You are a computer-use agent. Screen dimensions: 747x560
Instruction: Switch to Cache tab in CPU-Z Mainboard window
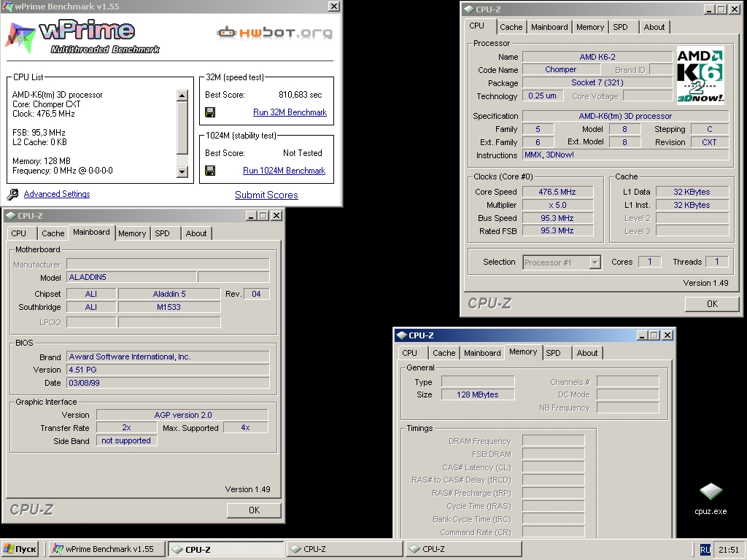[53, 233]
